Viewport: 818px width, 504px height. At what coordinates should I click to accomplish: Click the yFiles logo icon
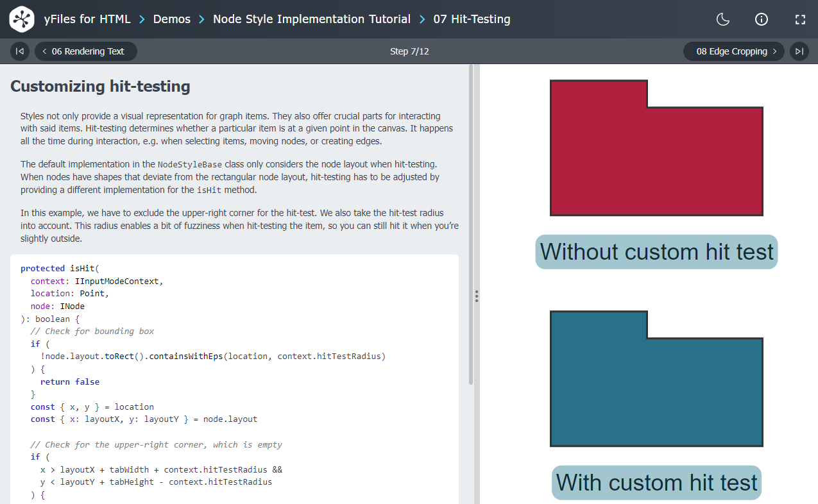click(22, 19)
